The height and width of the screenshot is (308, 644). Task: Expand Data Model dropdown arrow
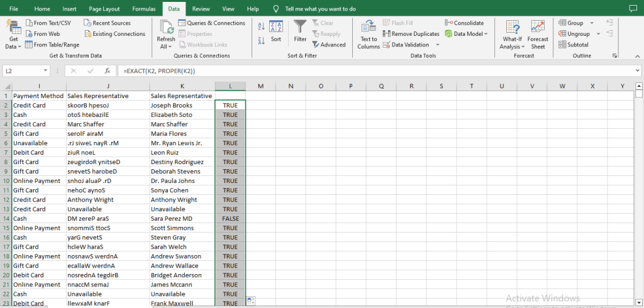coord(486,34)
